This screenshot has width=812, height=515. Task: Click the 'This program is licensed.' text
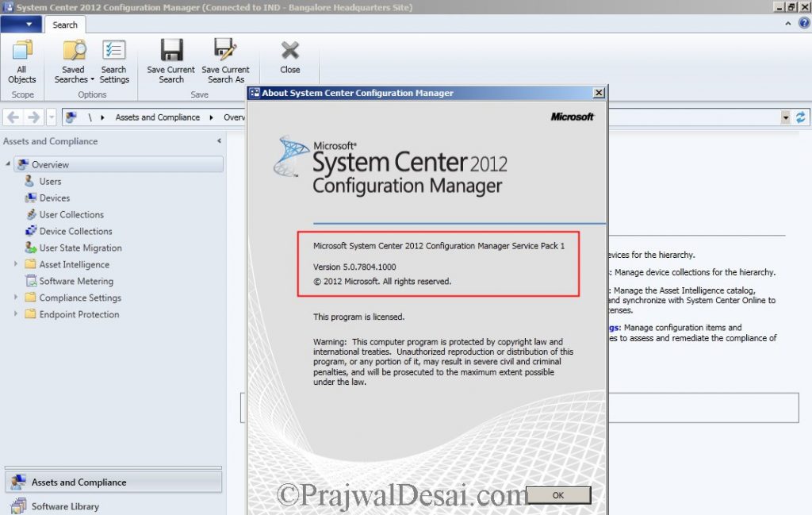click(x=358, y=317)
